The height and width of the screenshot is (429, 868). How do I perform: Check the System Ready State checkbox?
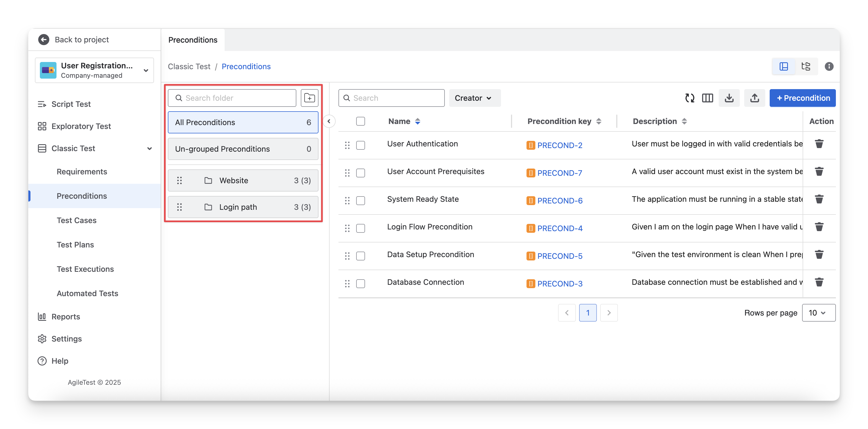click(361, 201)
